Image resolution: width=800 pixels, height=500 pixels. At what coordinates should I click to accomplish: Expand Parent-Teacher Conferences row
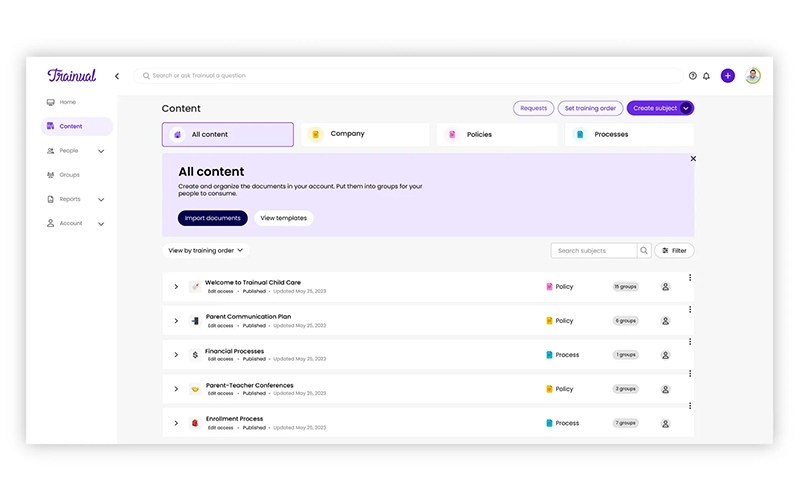pyautogui.click(x=176, y=389)
